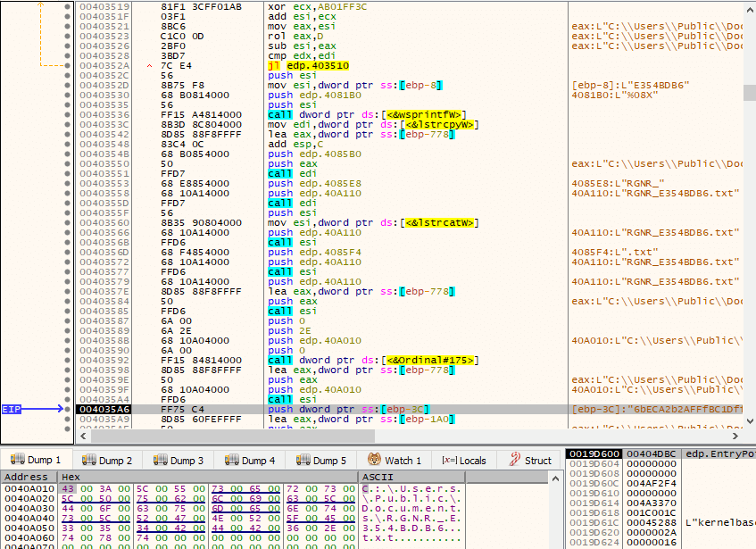
Task: Select the call wsprintfW instruction
Action: click(x=368, y=115)
